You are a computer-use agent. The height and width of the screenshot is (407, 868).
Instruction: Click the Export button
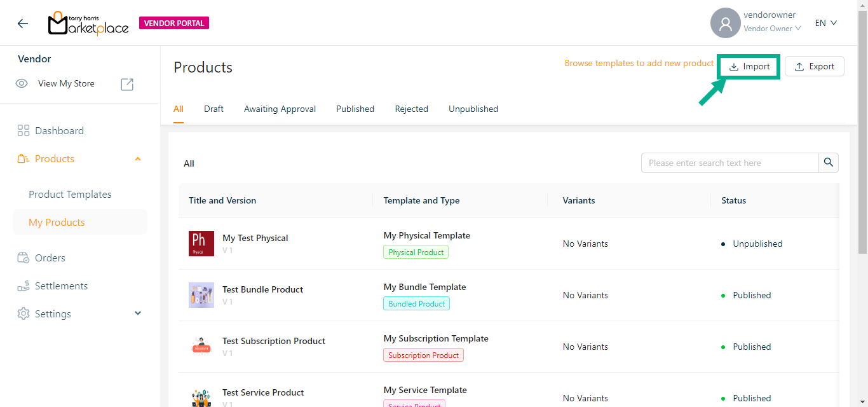pyautogui.click(x=814, y=67)
